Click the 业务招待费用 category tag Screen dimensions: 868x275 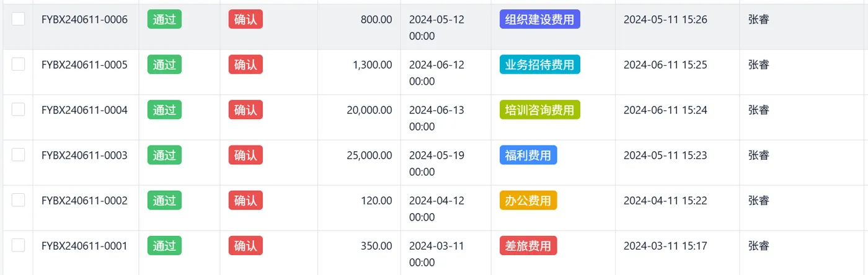pyautogui.click(x=539, y=64)
